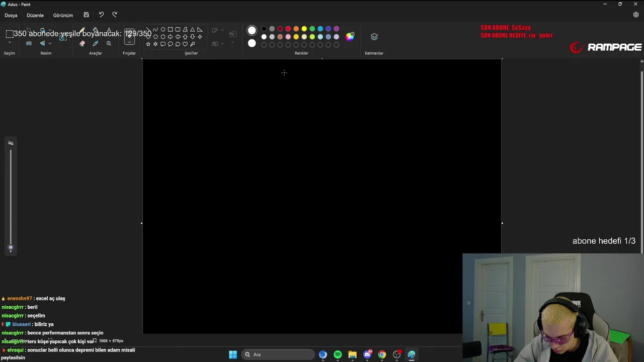Expand the flip options chevron
This screenshot has height=362, width=644.
pyautogui.click(x=50, y=43)
